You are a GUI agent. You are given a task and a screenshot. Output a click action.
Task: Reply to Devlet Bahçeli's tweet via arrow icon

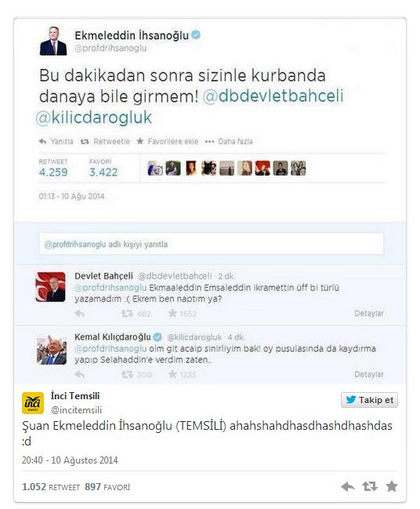pos(80,314)
